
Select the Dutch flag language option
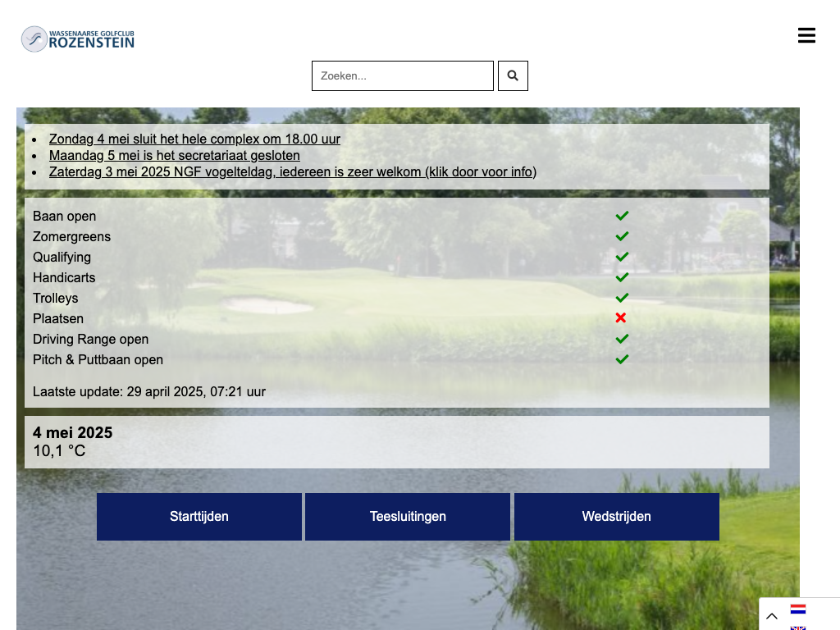coord(797,609)
